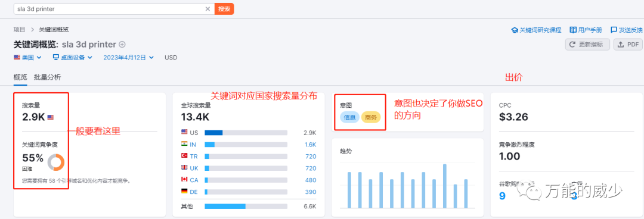The width and height of the screenshot is (644, 219).
Task: Click the orange 搜索 search button
Action: [224, 8]
